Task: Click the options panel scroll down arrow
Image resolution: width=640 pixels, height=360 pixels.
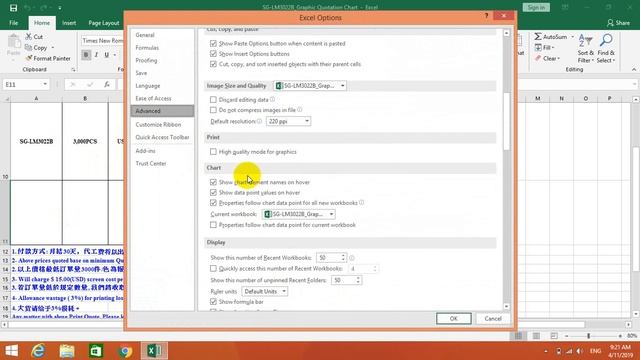Action: [507, 307]
